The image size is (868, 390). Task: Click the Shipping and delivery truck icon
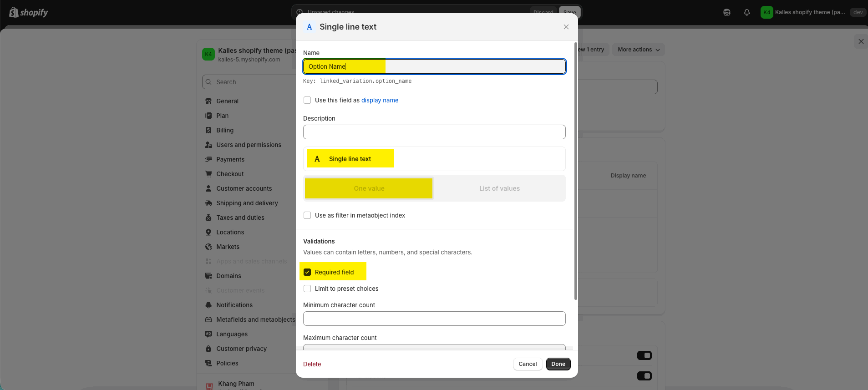point(208,203)
